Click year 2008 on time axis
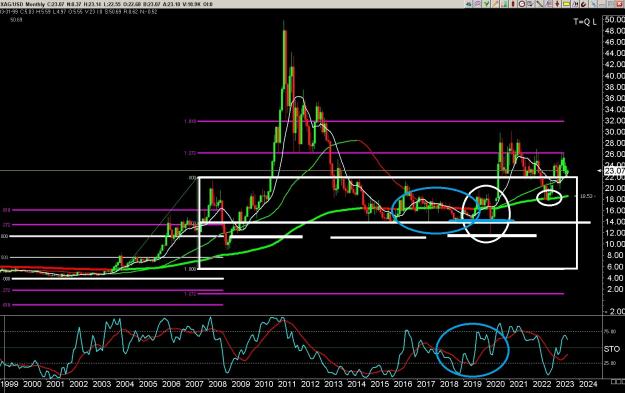 click(x=218, y=384)
